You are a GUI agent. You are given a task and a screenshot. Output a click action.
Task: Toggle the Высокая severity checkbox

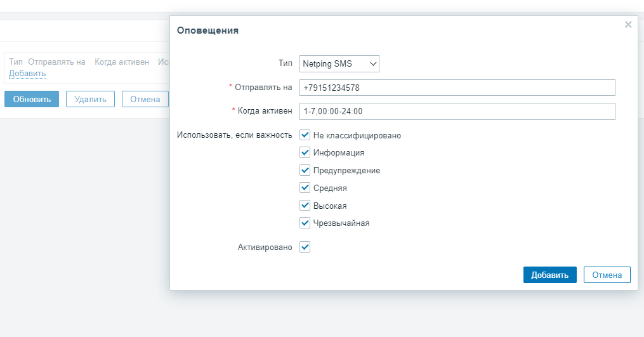[x=305, y=206]
